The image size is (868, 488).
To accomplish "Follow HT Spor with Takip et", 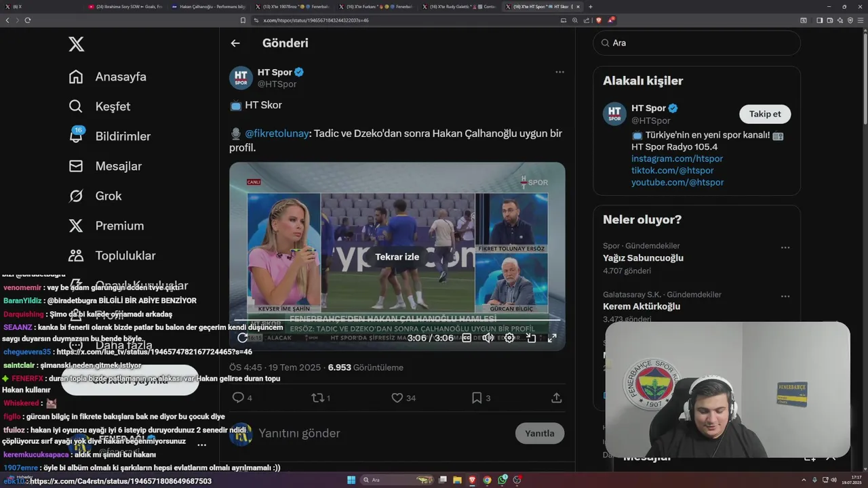I will tap(765, 114).
